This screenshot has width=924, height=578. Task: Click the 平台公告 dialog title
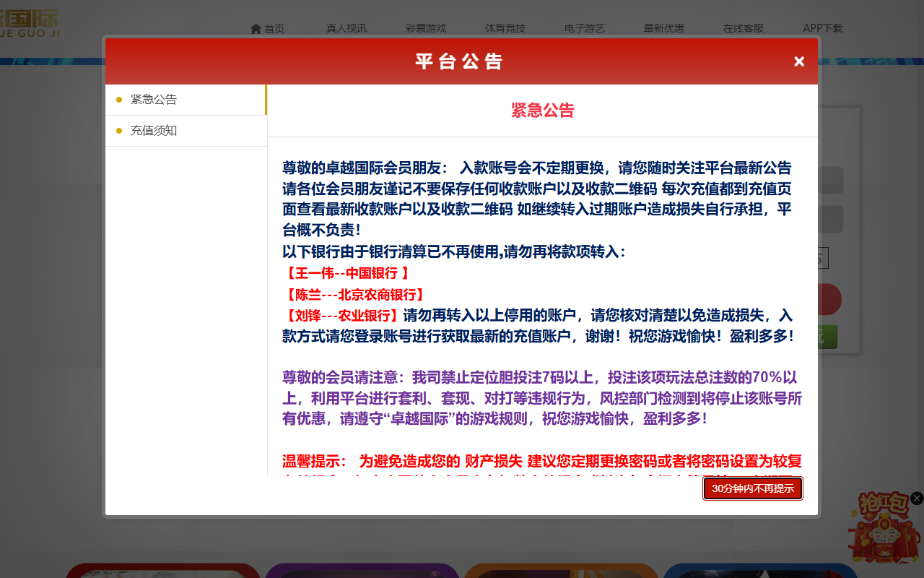click(x=459, y=61)
